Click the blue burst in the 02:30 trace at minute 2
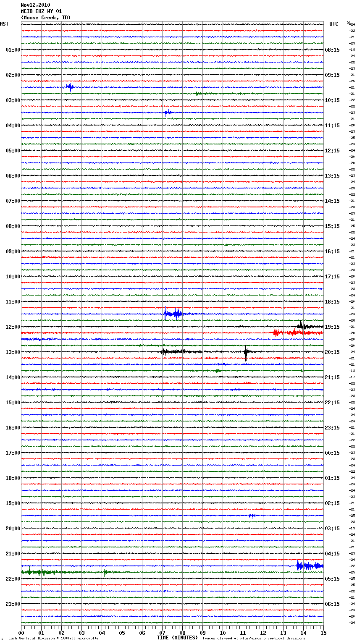Image resolution: width=357 pixels, height=644 pixels. click(x=70, y=87)
